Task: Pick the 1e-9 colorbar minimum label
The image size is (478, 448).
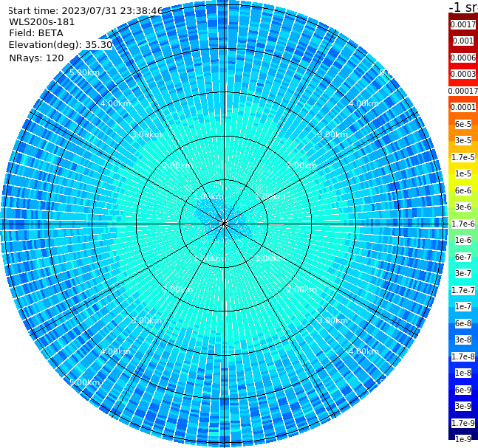Action: (463, 439)
